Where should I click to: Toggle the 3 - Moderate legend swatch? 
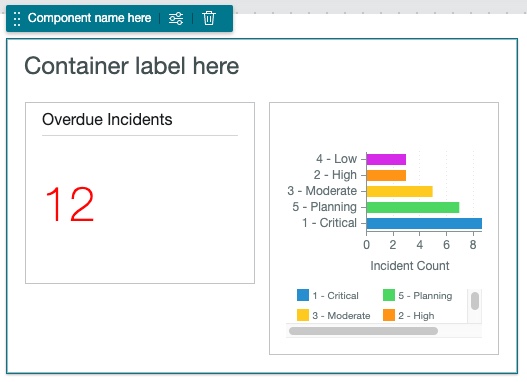[303, 315]
